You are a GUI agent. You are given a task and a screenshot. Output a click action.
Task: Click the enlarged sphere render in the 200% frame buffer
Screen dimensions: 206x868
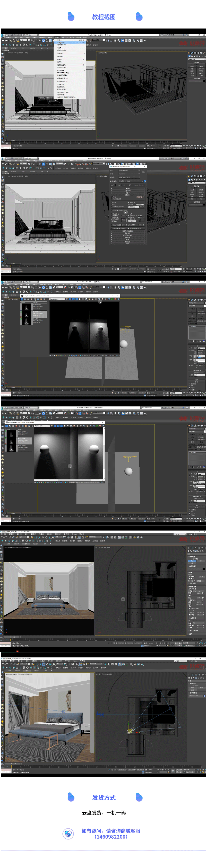(x=69, y=453)
